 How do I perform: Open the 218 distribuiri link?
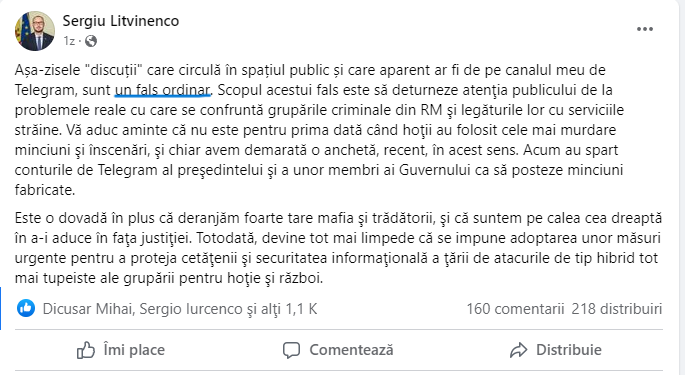coord(616,309)
